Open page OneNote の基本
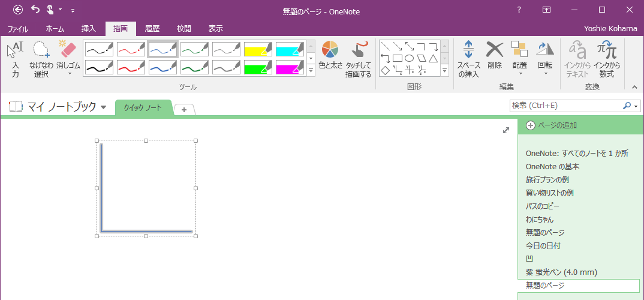 pos(552,166)
